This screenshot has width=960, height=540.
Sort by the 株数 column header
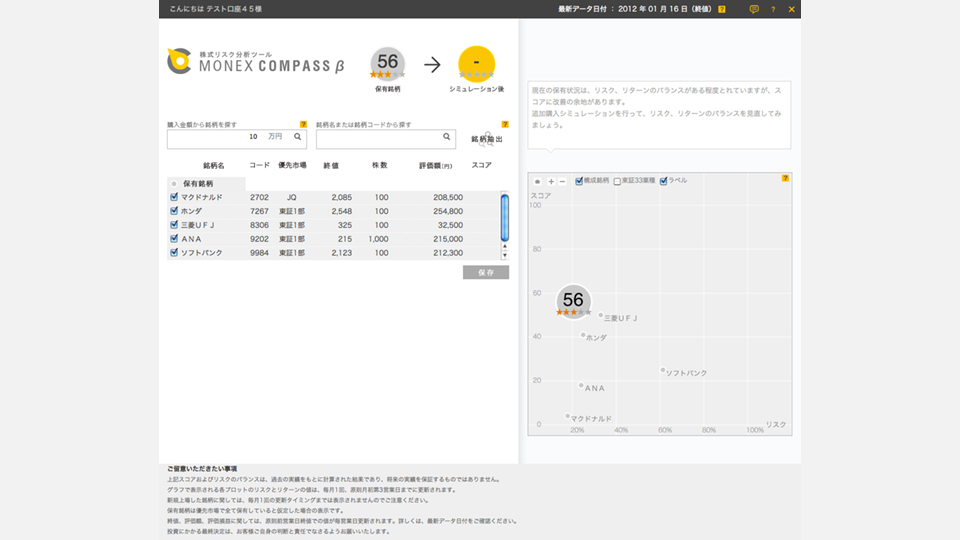[380, 165]
